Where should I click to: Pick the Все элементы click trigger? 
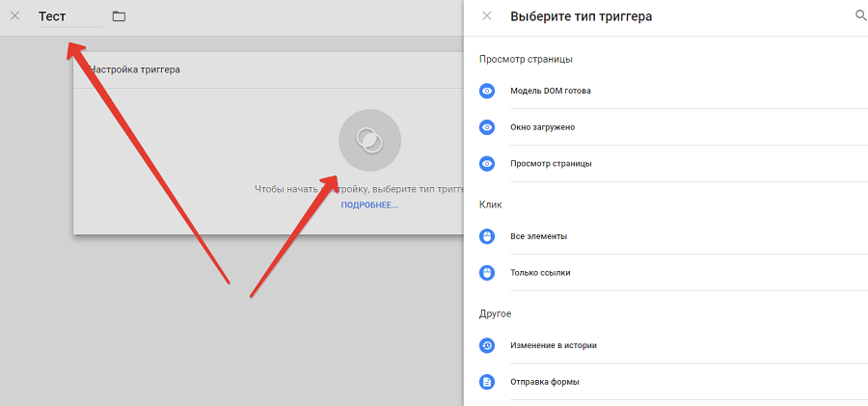pyautogui.click(x=538, y=236)
